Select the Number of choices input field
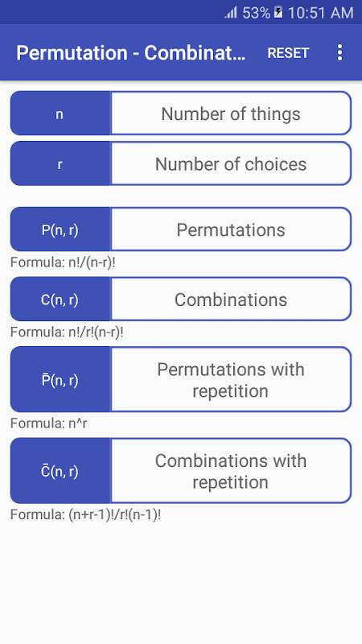The width and height of the screenshot is (362, 644). 231,164
